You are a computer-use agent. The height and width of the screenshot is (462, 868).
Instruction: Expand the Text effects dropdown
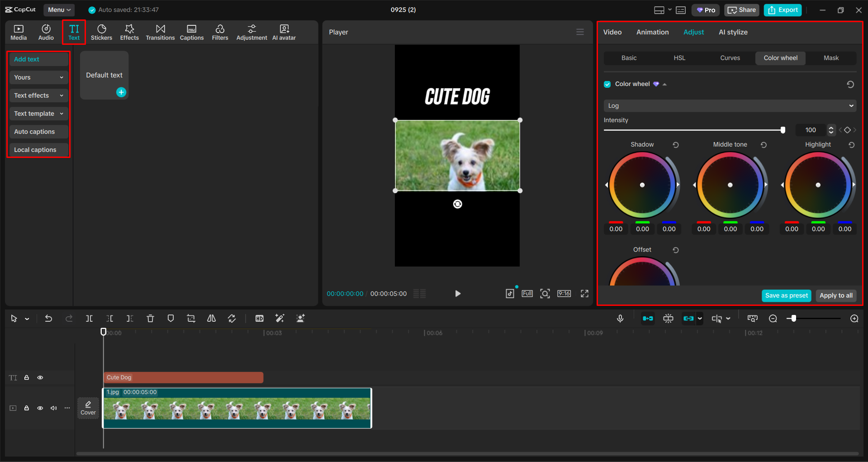coord(38,95)
